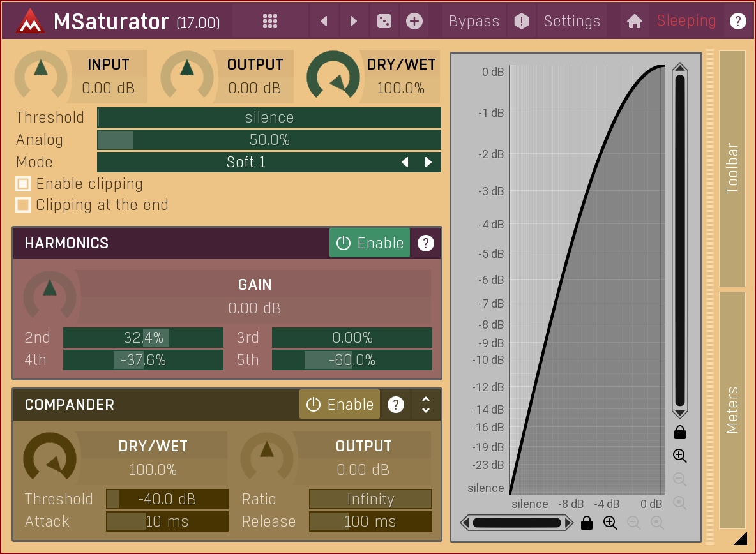
Task: Load the previous preset arrow
Action: (324, 21)
